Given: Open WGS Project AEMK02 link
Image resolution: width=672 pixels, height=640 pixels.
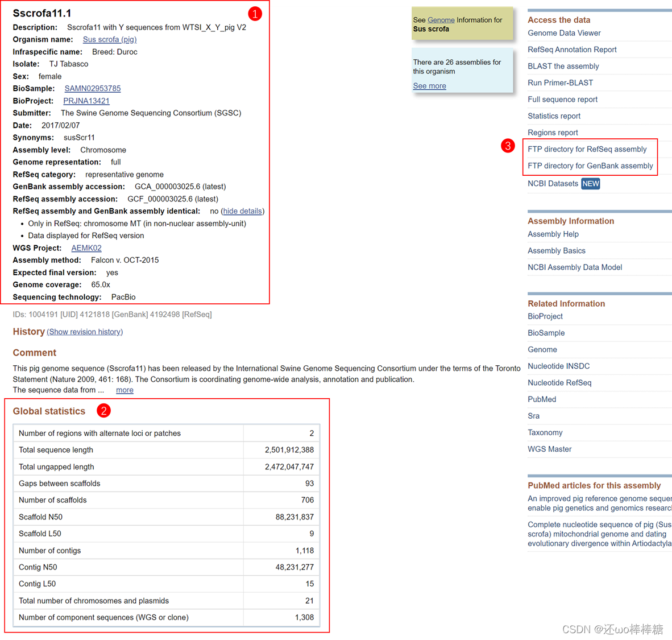Looking at the screenshot, I should (x=86, y=248).
